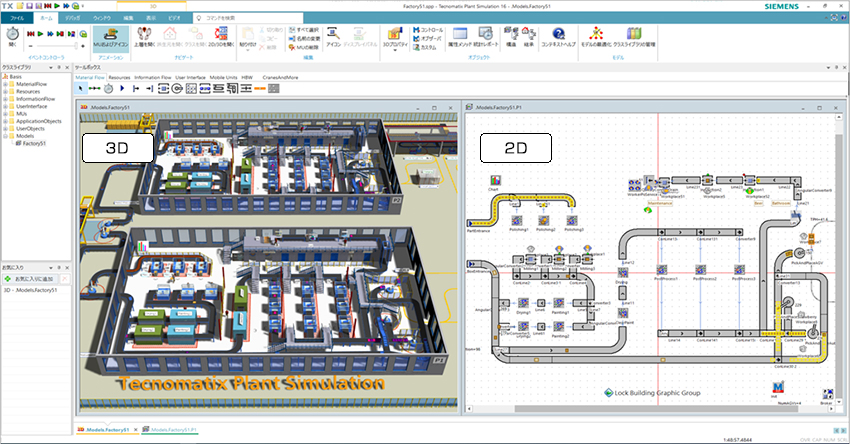Expand the MUs folder node
This screenshot has width=850, height=444.
(5, 114)
